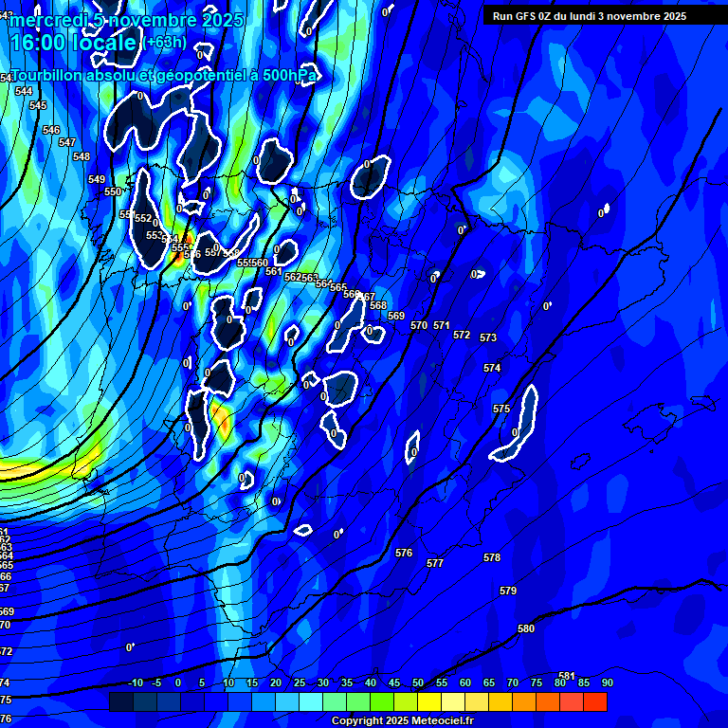The image size is (728, 728).
Task: Select the darkest navy swatch in legend
Action: click(x=121, y=702)
